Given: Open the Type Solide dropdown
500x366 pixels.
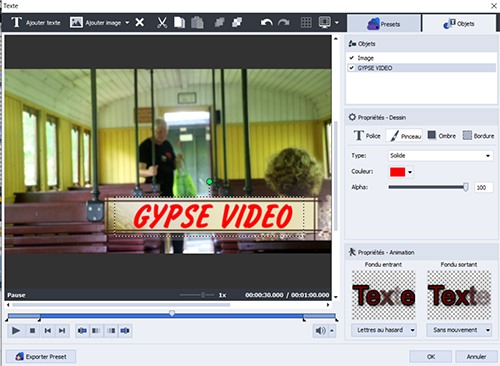Looking at the screenshot, I should (440, 156).
